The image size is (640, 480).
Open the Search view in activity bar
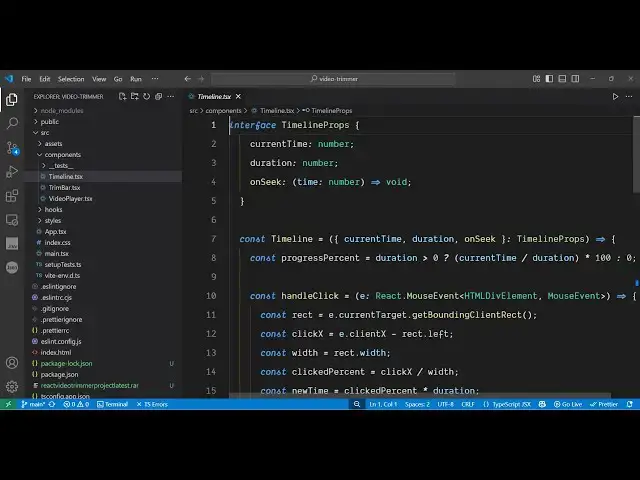(x=12, y=123)
